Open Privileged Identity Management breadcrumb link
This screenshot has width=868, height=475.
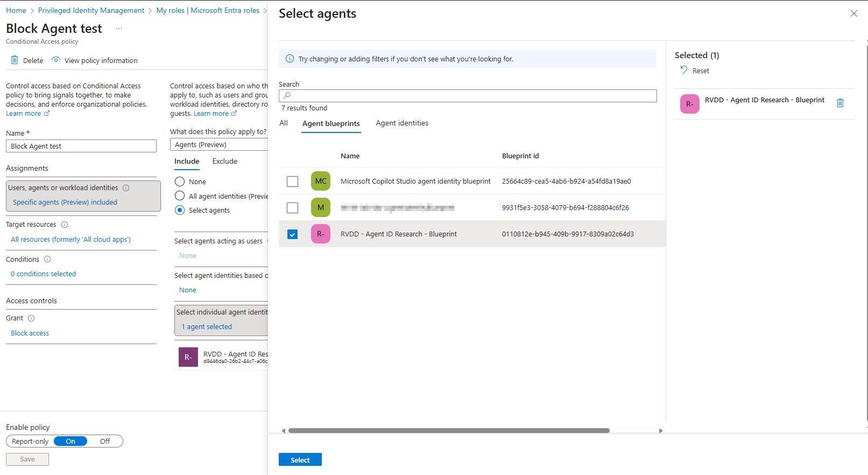[91, 11]
